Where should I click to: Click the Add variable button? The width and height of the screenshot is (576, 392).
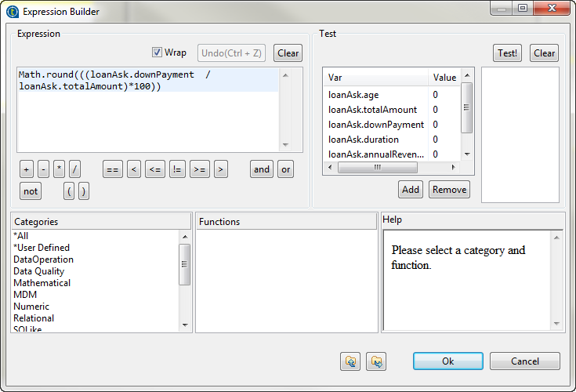coord(410,190)
